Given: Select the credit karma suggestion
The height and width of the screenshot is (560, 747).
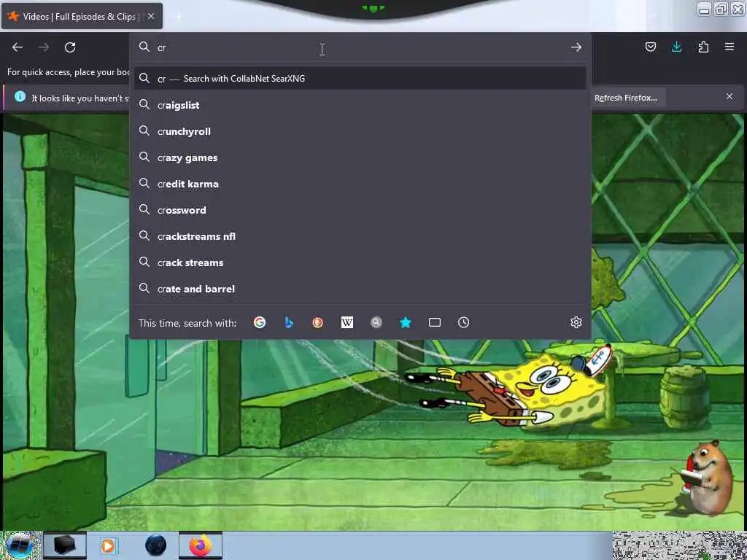Looking at the screenshot, I should coord(360,184).
